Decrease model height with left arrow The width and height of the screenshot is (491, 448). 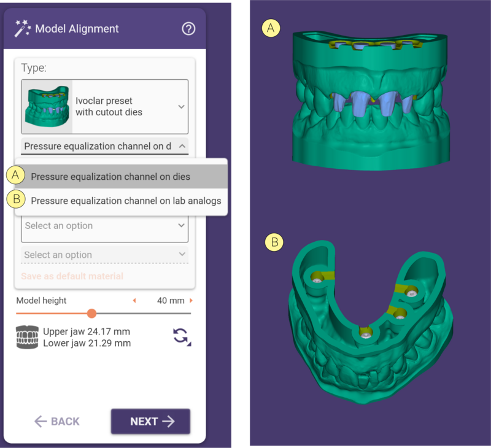pos(134,301)
